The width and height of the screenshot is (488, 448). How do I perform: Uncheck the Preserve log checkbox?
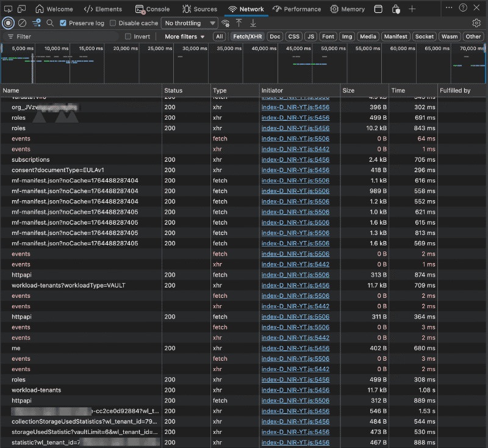click(x=63, y=23)
